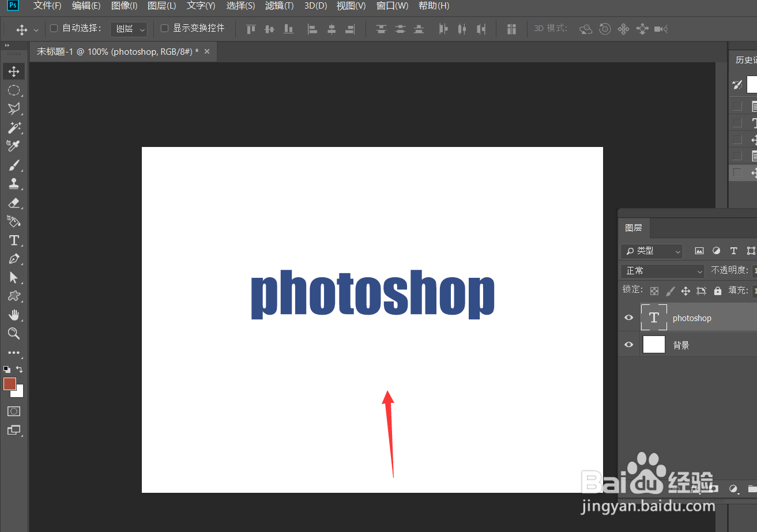Open Move tool preset picker arrow
The height and width of the screenshot is (532, 757).
(36, 29)
